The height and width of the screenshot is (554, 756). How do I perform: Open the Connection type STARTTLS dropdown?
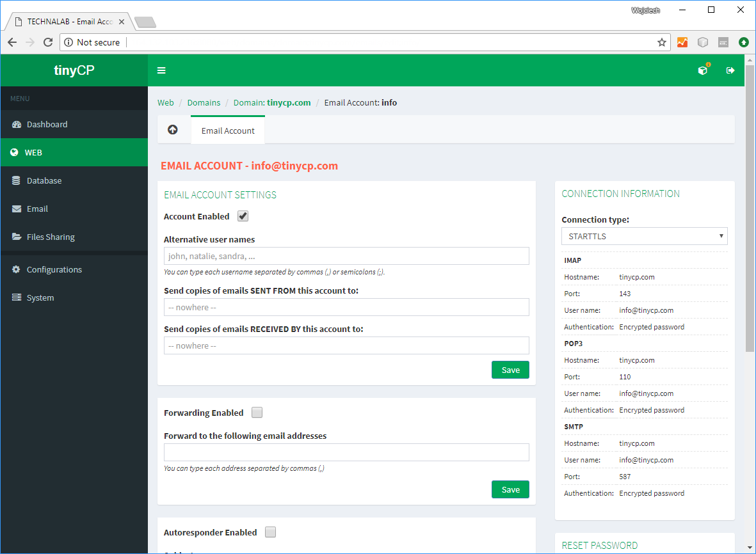(644, 236)
